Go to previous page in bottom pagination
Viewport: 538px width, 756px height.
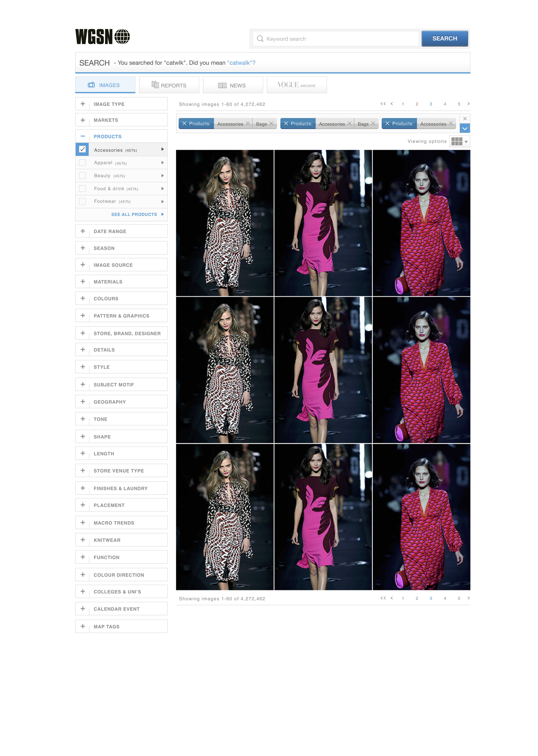pos(392,598)
